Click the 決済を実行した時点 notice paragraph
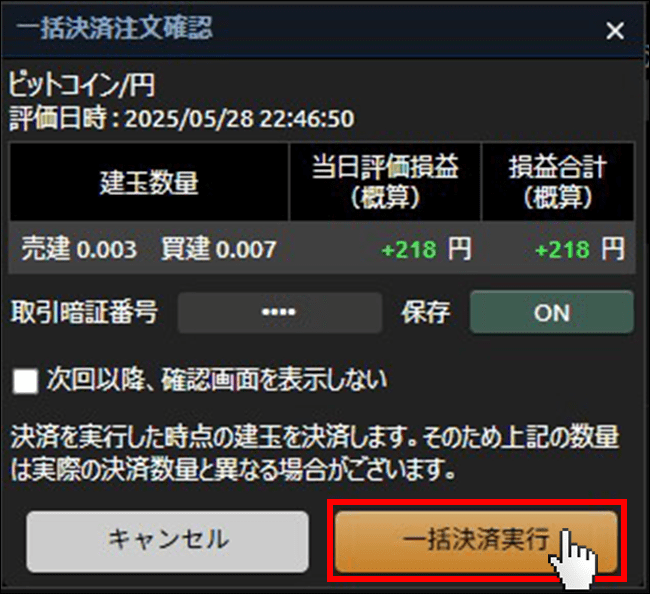 (x=315, y=453)
